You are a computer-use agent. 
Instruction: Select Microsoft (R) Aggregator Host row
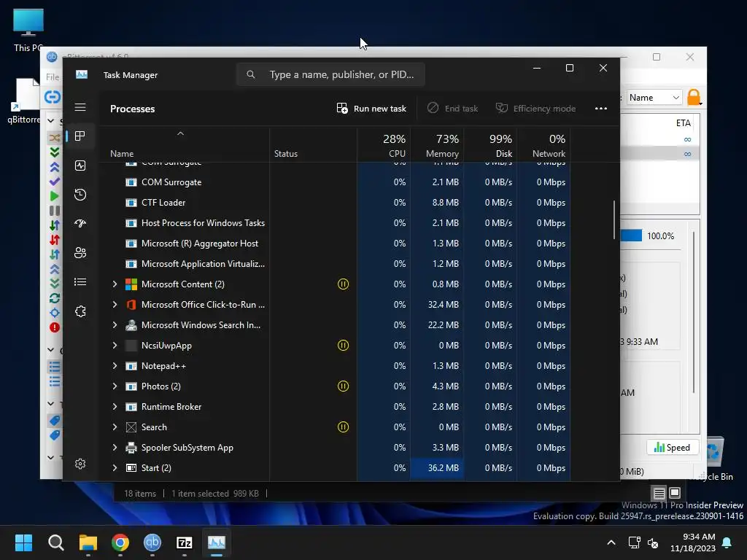[x=334, y=244]
